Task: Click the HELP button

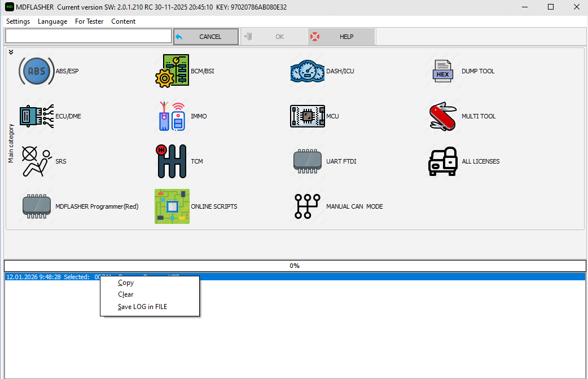Action: click(341, 37)
